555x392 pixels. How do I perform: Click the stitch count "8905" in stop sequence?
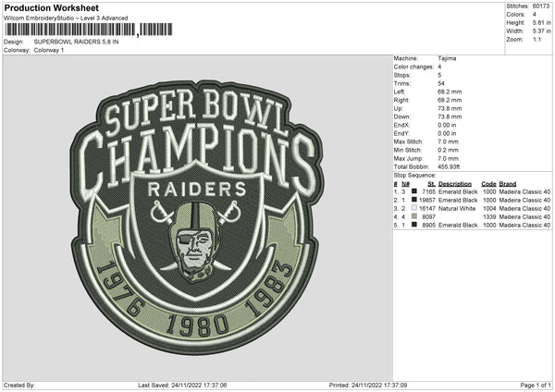(x=428, y=225)
